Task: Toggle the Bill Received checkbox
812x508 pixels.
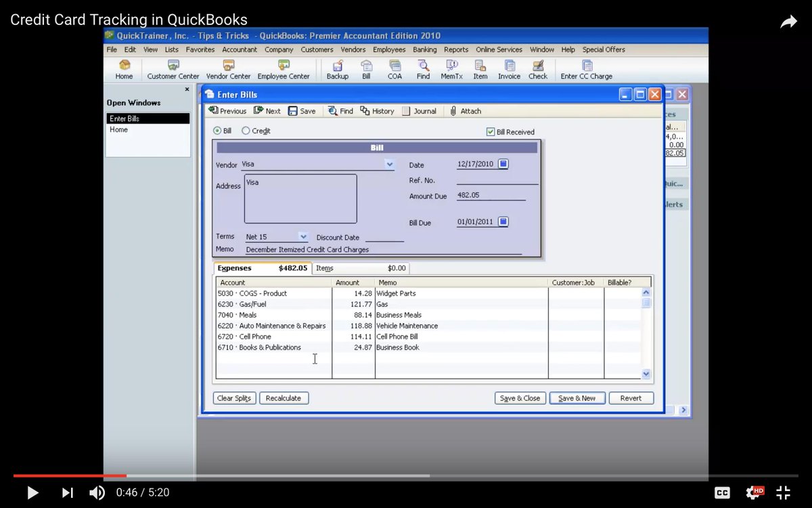Action: coord(491,132)
